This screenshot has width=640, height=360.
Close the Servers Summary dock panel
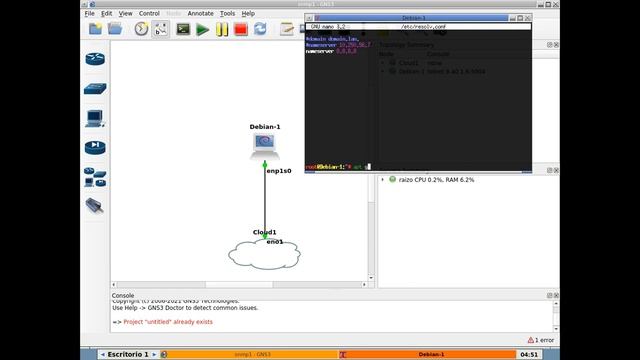point(556,170)
